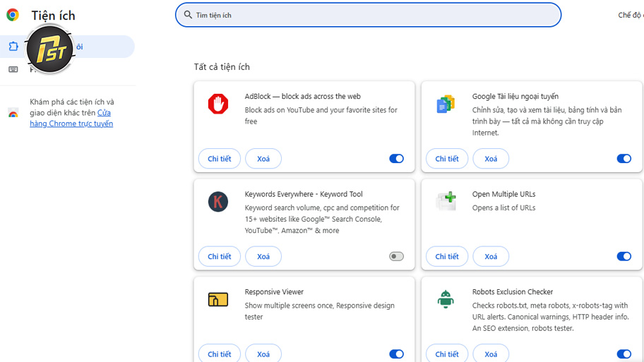
Task: Click the Open Multiple URLs icon
Action: pos(446,201)
